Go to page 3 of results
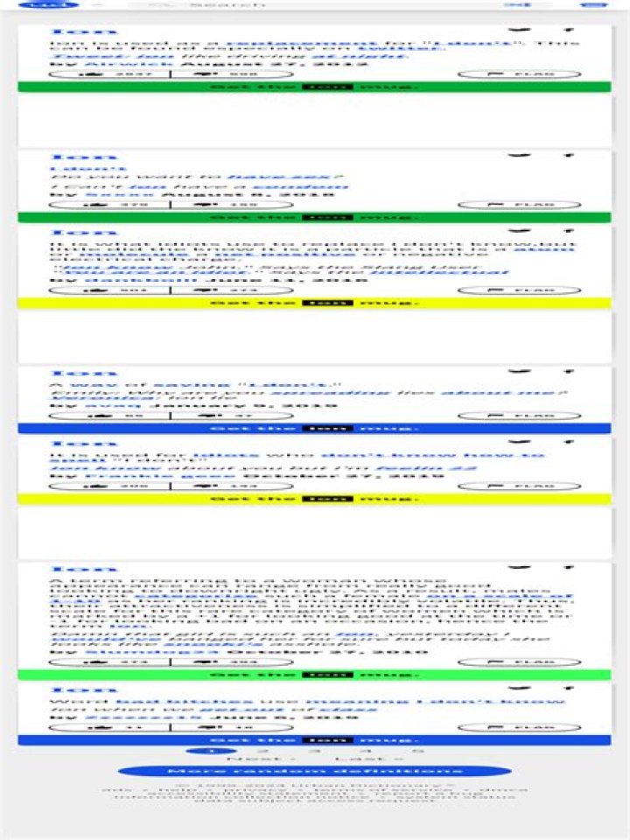This screenshot has width=630, height=840. click(315, 751)
